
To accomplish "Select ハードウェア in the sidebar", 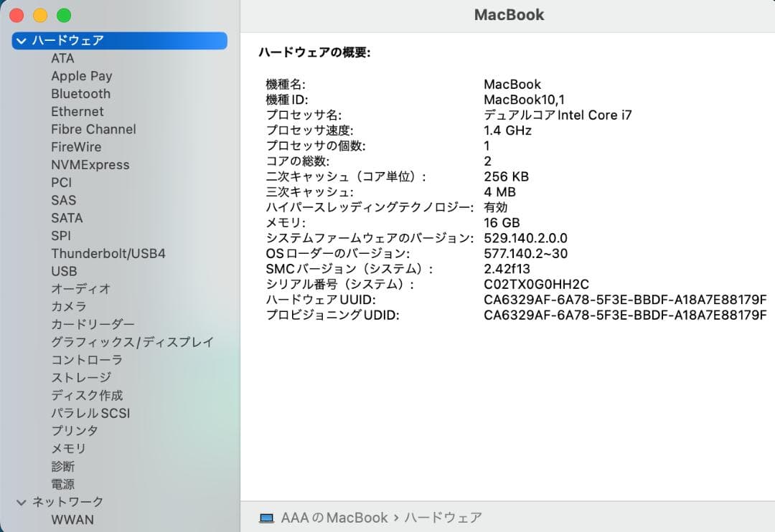I will pos(120,40).
